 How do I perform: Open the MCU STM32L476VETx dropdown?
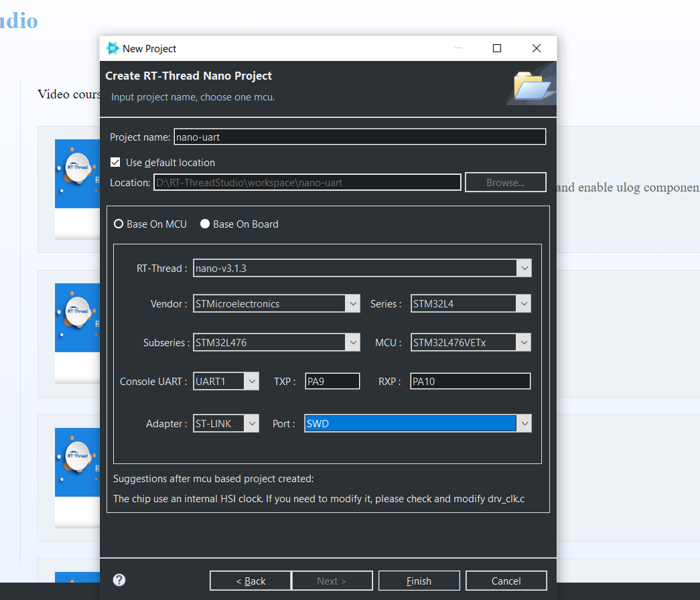(x=524, y=342)
